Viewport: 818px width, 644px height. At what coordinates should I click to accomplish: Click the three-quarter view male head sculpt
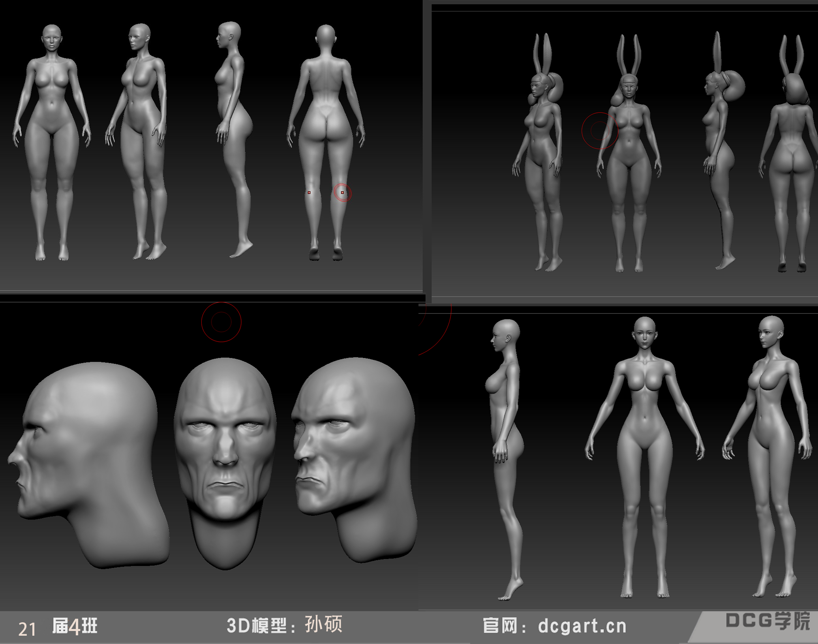pos(354,460)
